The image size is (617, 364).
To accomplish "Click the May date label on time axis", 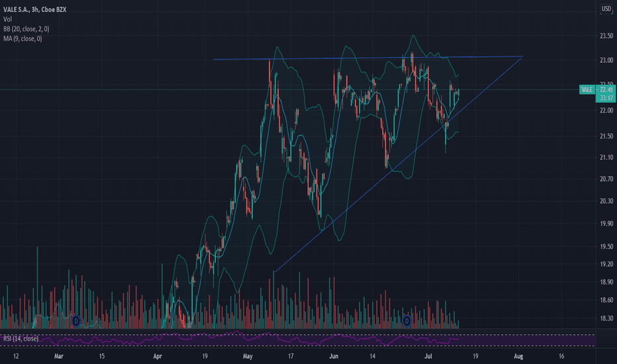I will [x=248, y=357].
